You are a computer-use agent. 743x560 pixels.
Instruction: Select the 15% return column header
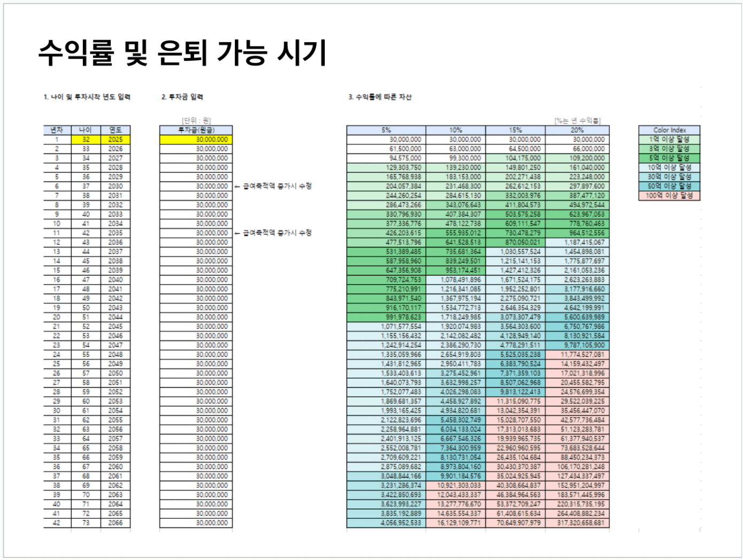pos(515,130)
